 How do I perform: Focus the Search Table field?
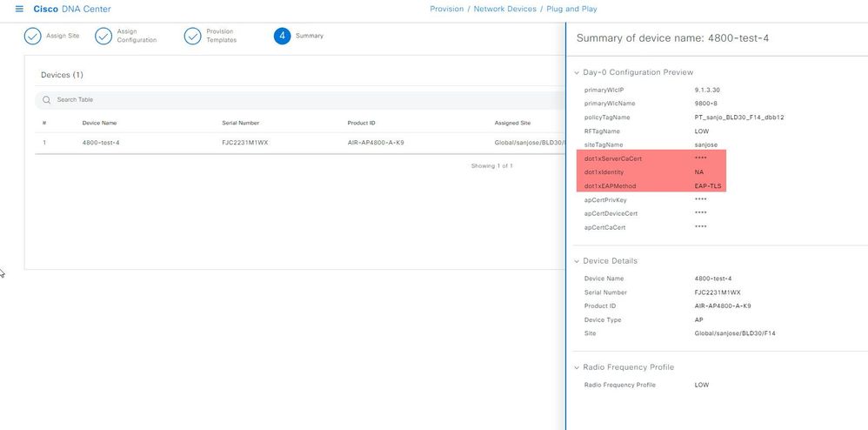[x=299, y=100]
